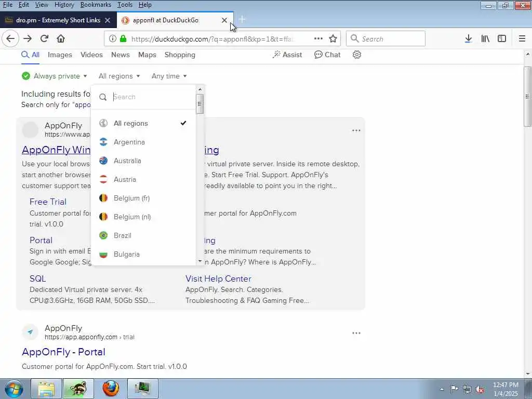This screenshot has width=532, height=399.
Task: Open the Portal sitelink
Action: 41,240
